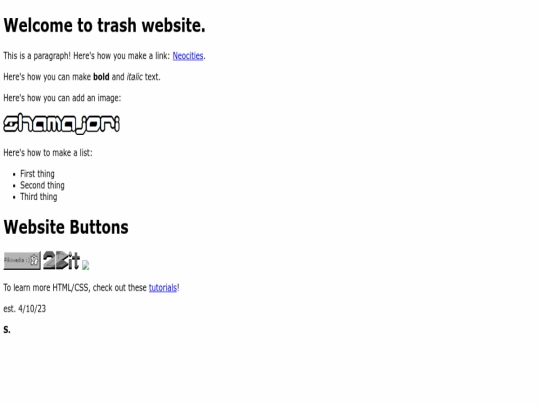Click the gray Akiveda website button
540x405 pixels.
[x=22, y=261]
